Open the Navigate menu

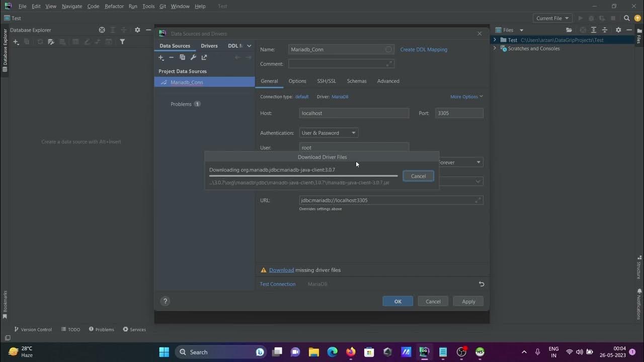[x=72, y=6]
